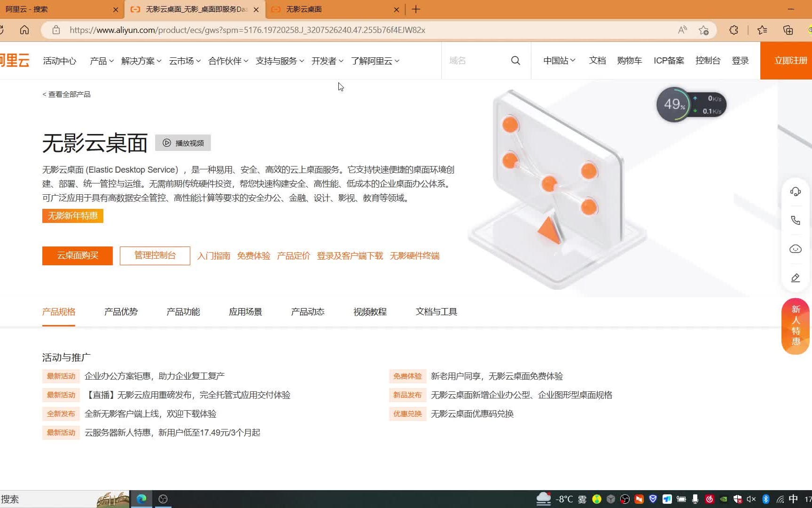Open the 登录及客户端下载 link
Screen dimensions: 812x508
click(350, 256)
